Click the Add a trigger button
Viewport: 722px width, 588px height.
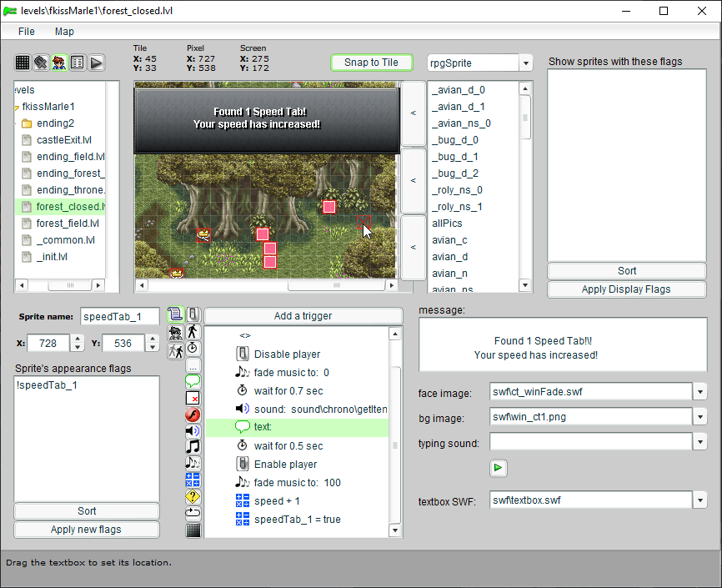(x=303, y=316)
